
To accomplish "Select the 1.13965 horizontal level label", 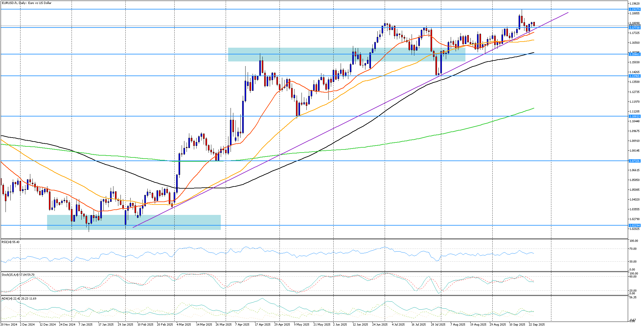I will pyautogui.click(x=634, y=76).
